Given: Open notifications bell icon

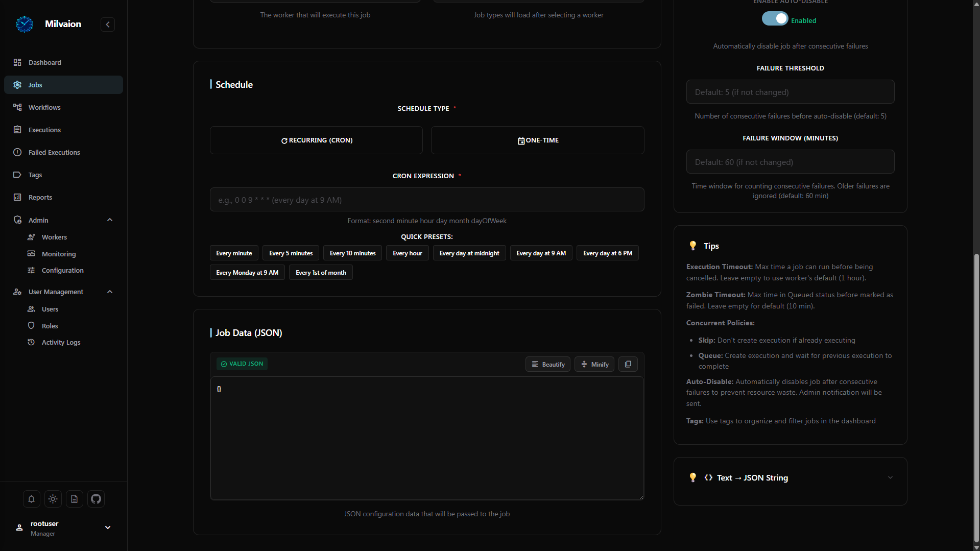Looking at the screenshot, I should coord(31,499).
